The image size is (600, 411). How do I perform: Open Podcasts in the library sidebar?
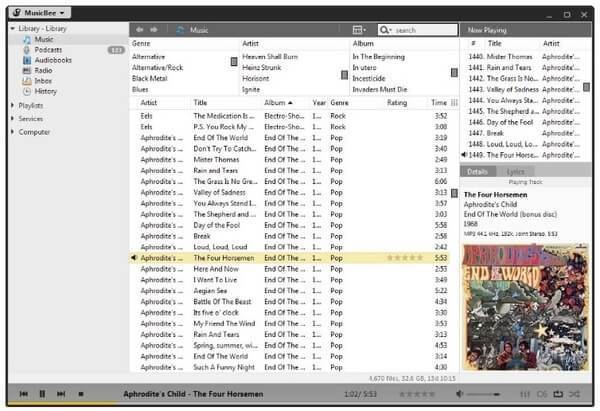(48, 49)
